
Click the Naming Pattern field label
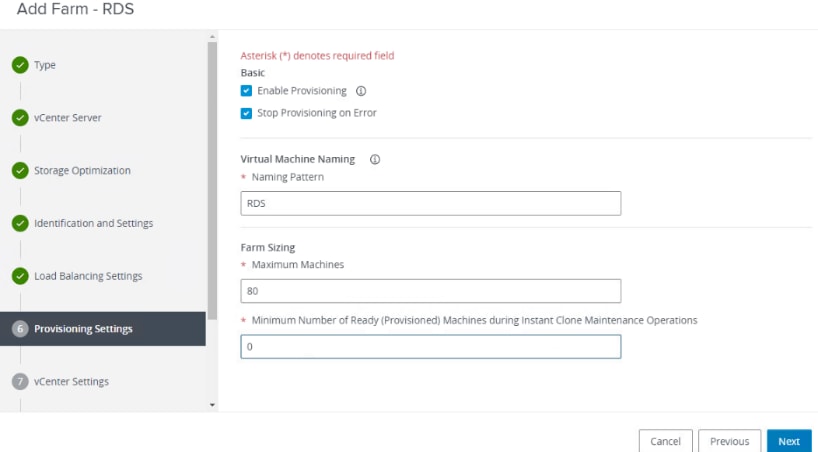287,177
